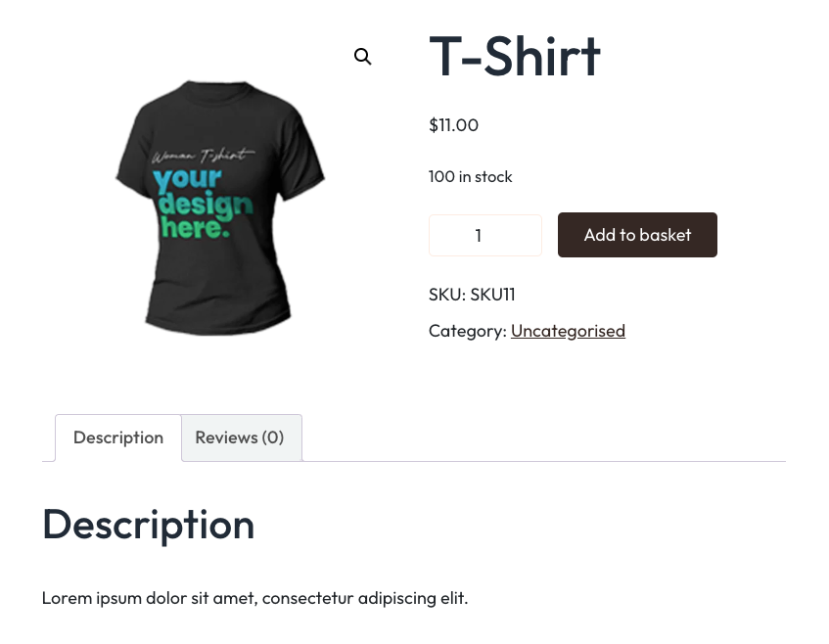Submit the purchase via Add to basket
Screen dimensions: 829x644
coord(637,235)
